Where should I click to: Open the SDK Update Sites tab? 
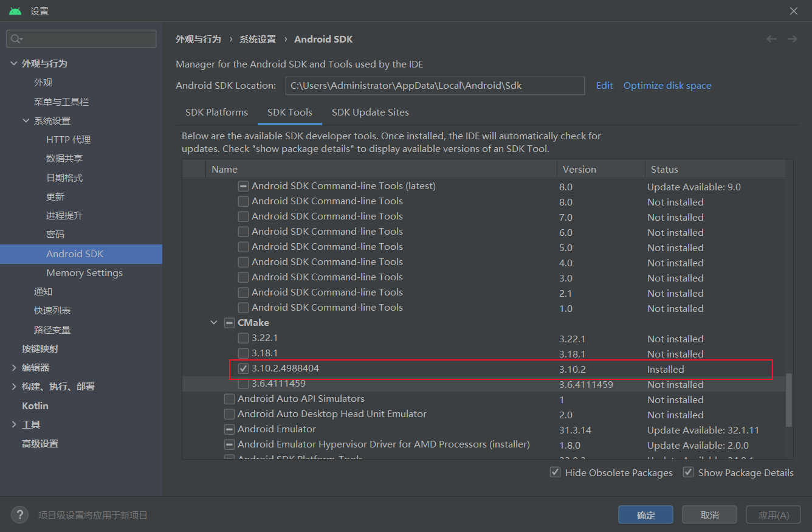[370, 112]
